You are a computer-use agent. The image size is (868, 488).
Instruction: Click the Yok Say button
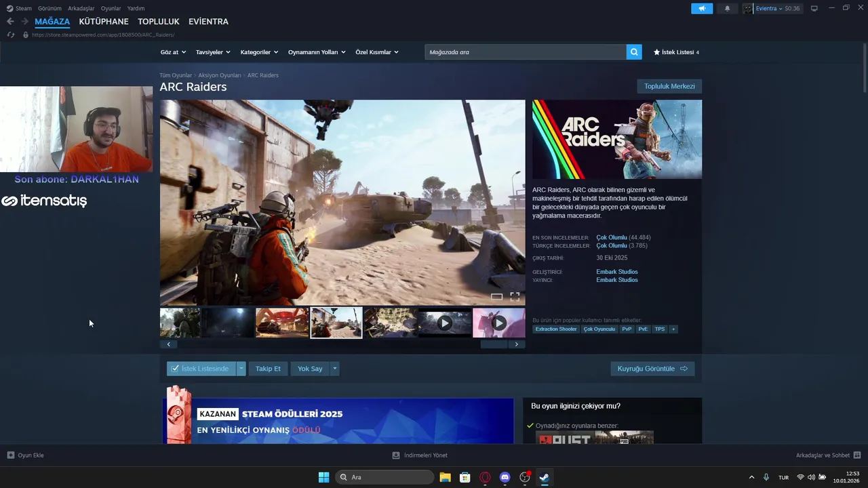click(x=310, y=369)
